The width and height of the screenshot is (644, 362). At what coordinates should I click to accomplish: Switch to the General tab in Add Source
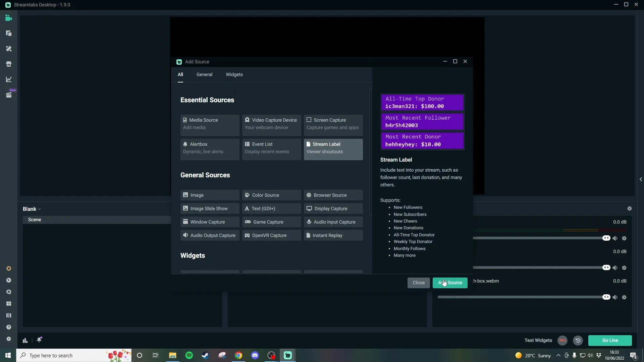[204, 74]
